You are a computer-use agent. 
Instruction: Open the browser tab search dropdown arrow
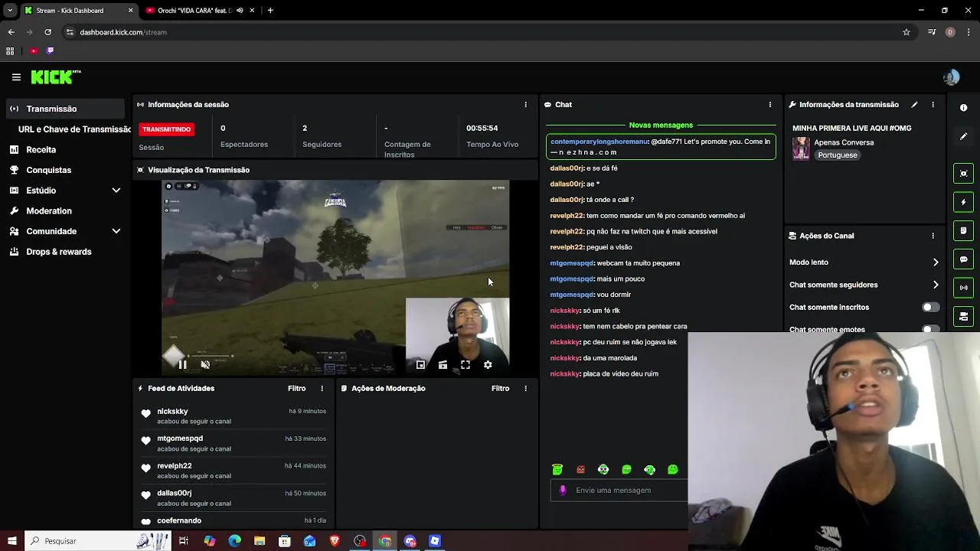click(10, 11)
